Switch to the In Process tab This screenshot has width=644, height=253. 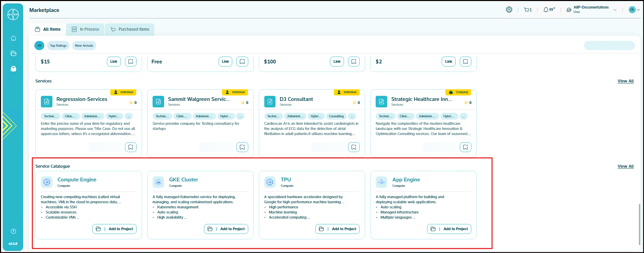tap(85, 29)
